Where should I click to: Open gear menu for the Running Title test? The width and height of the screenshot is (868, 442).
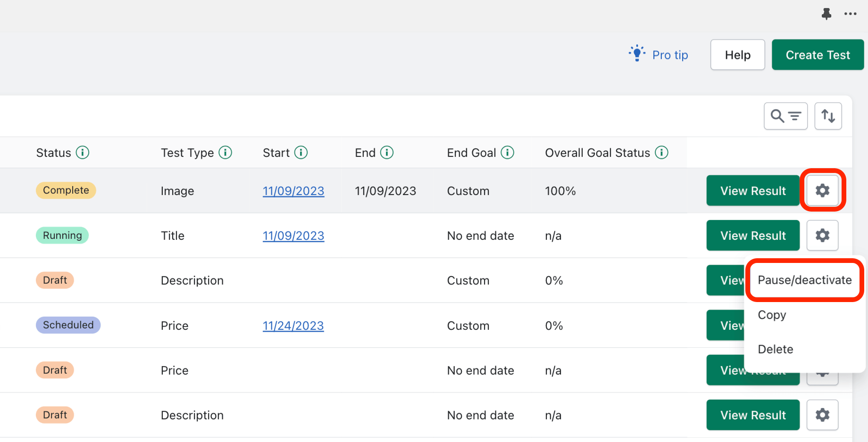(x=822, y=235)
